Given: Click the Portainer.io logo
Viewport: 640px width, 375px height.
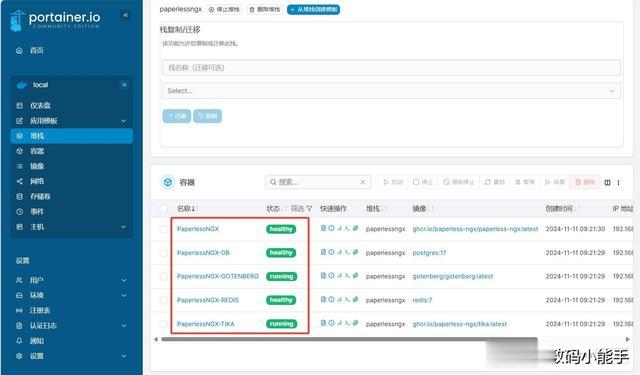Looking at the screenshot, I should tap(55, 20).
